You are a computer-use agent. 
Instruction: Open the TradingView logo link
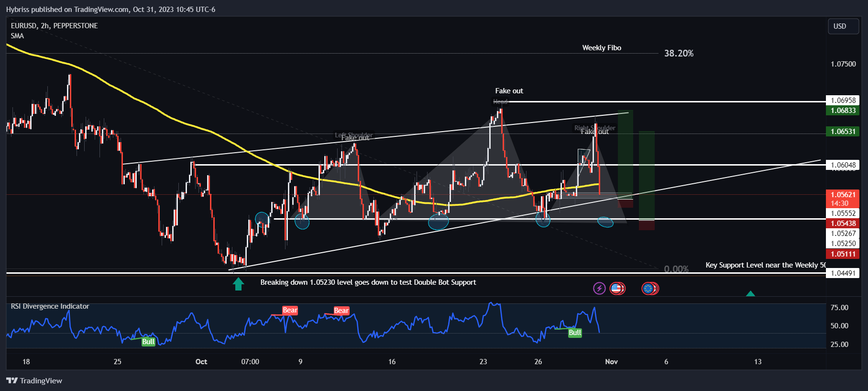34,380
